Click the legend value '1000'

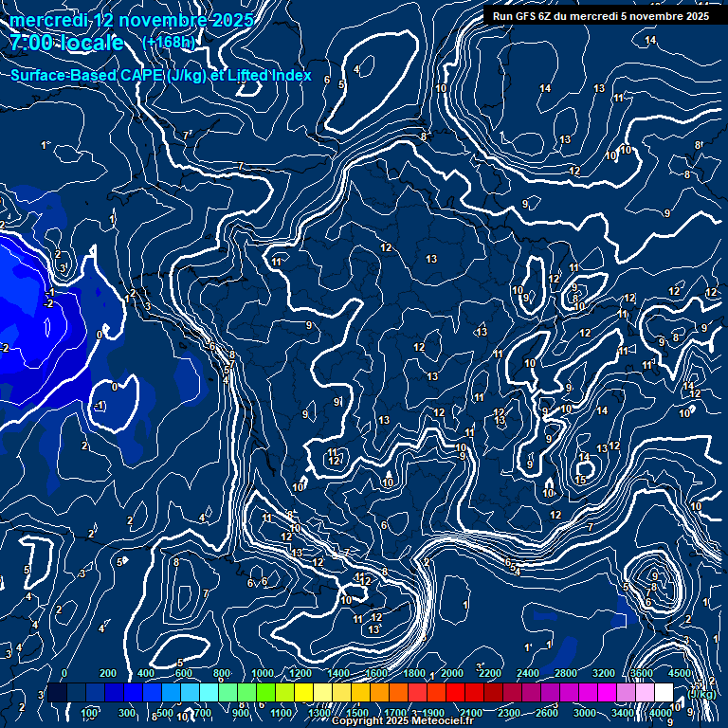click(263, 673)
